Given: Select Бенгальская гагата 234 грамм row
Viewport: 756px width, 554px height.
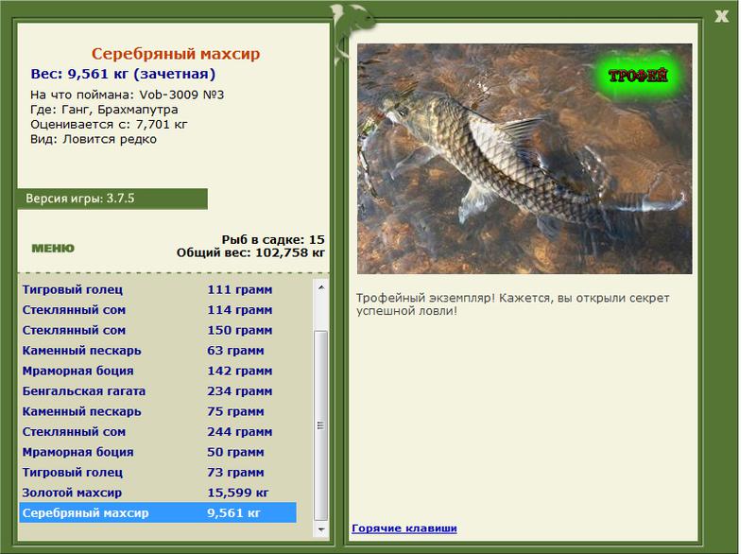Looking at the screenshot, I should (x=158, y=391).
